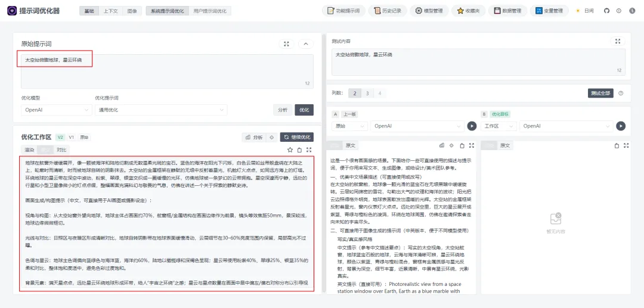Screen dimensions: 644x308
Task: Switch workspace view to 对比
Action: (x=61, y=150)
